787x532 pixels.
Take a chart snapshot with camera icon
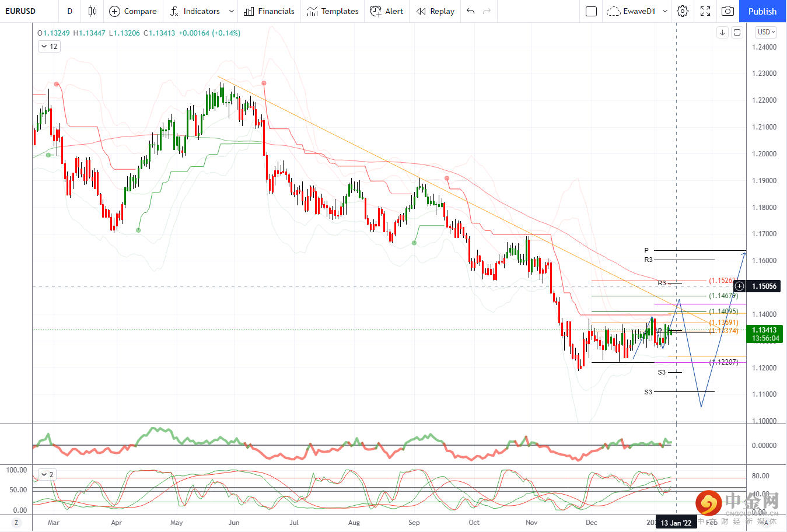(727, 11)
